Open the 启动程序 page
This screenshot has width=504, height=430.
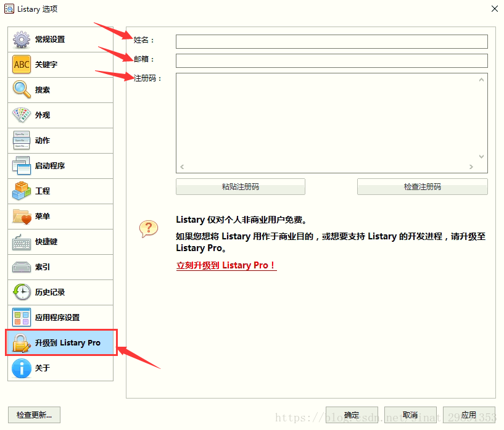[x=60, y=165]
